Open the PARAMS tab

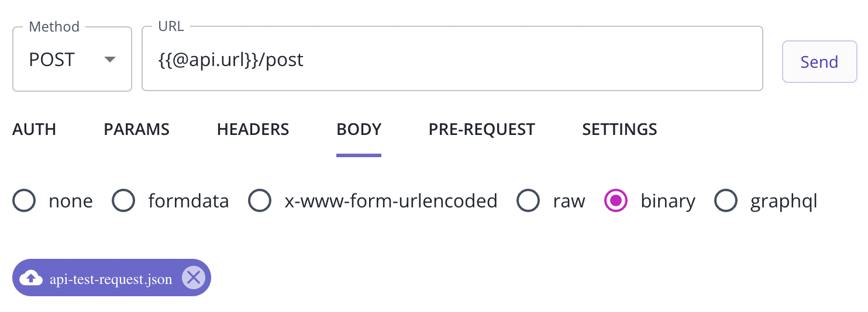click(x=137, y=129)
